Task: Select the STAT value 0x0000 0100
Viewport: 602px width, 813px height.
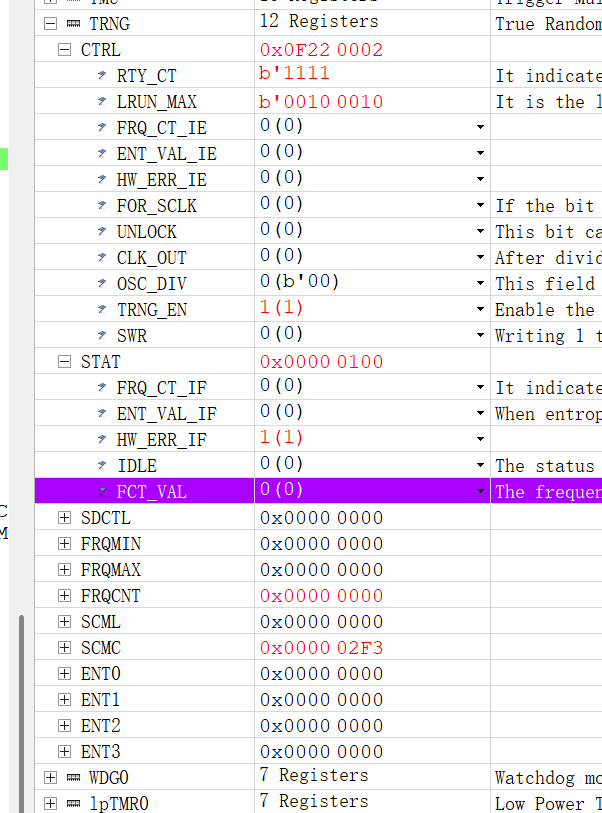Action: pos(321,362)
